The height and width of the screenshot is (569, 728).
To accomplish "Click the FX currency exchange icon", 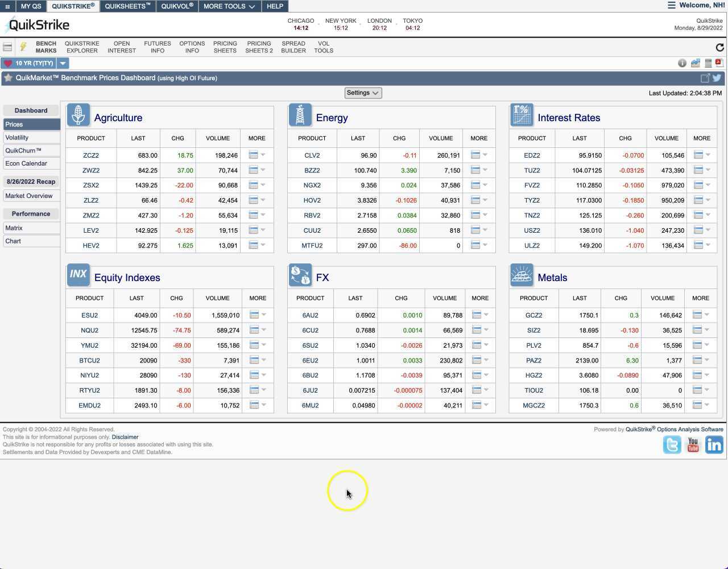I will [300, 275].
